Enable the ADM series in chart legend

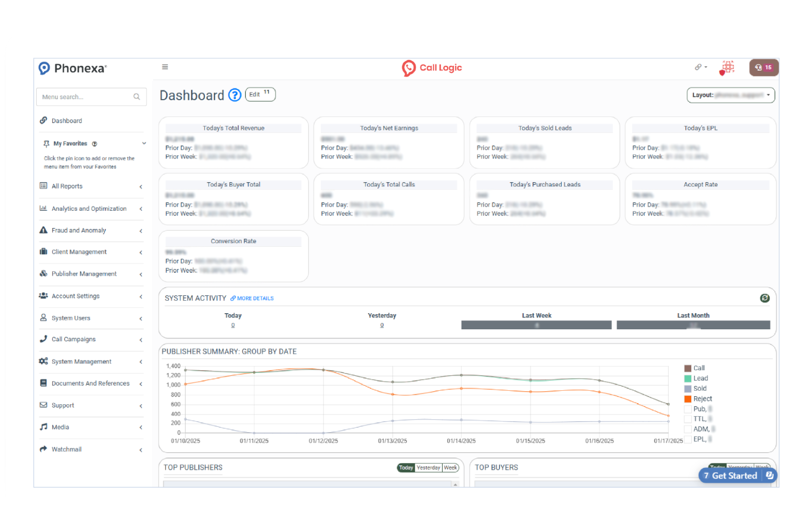click(x=687, y=430)
